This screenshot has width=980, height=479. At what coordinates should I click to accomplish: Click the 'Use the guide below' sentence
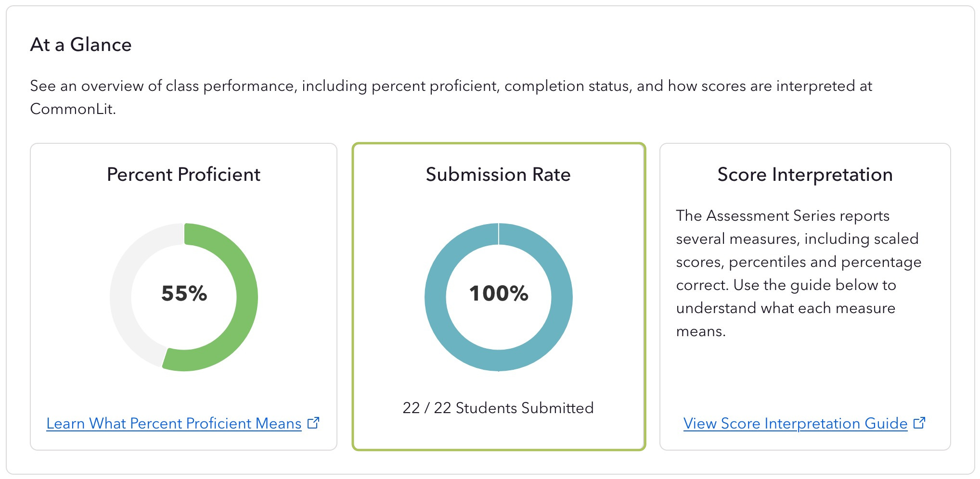click(x=814, y=285)
